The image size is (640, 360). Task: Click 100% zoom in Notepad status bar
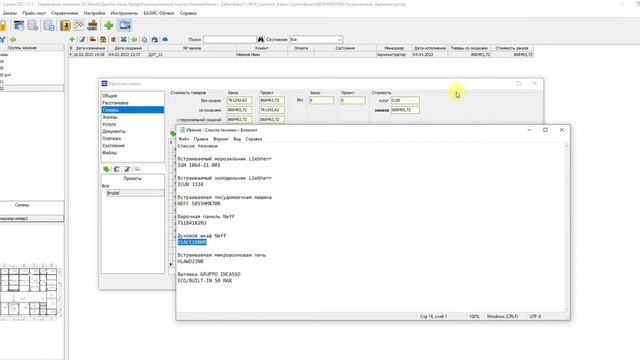pyautogui.click(x=474, y=316)
